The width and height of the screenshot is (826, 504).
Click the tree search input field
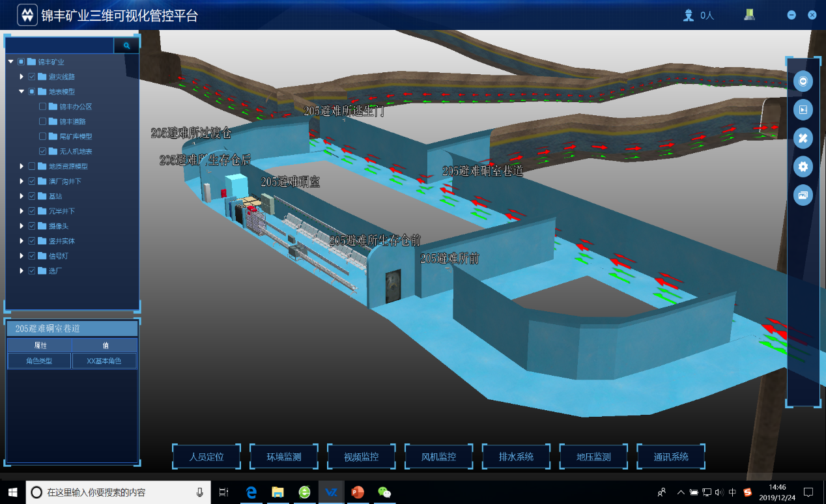coord(60,46)
